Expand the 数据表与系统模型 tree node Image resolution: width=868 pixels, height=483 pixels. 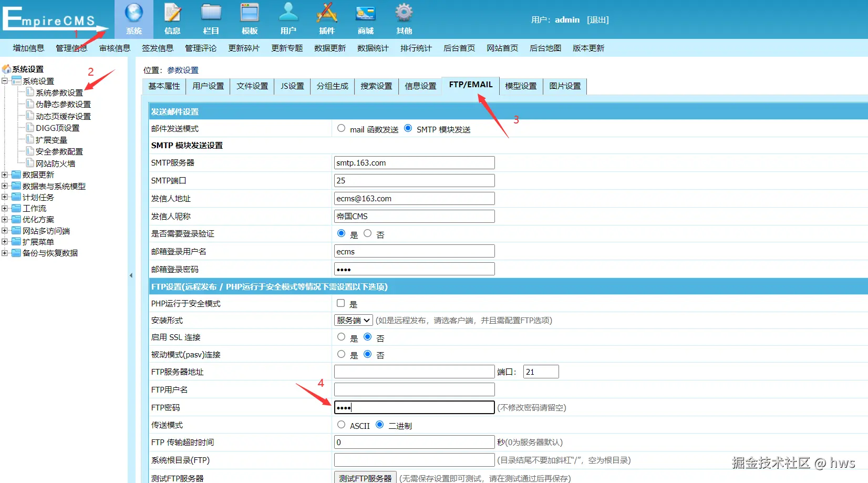[5, 186]
